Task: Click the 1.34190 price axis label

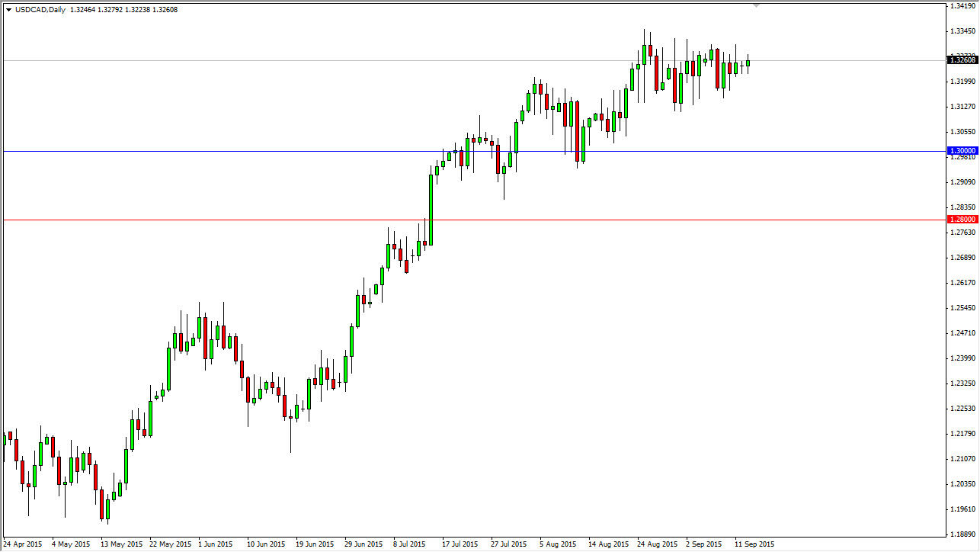Action: [963, 7]
